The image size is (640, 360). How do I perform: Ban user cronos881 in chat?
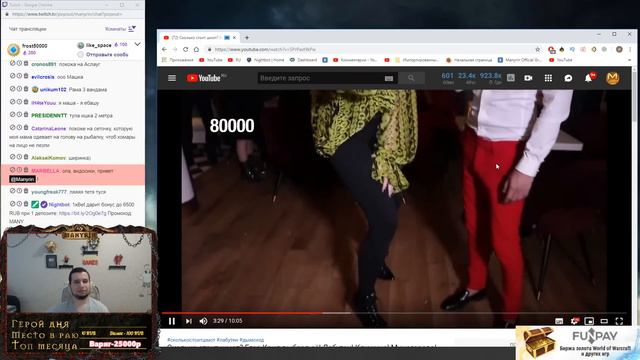[x=12, y=64]
